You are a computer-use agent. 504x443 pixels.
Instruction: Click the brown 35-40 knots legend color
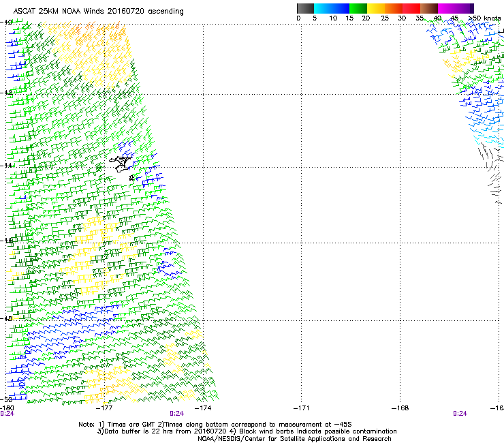429,8
